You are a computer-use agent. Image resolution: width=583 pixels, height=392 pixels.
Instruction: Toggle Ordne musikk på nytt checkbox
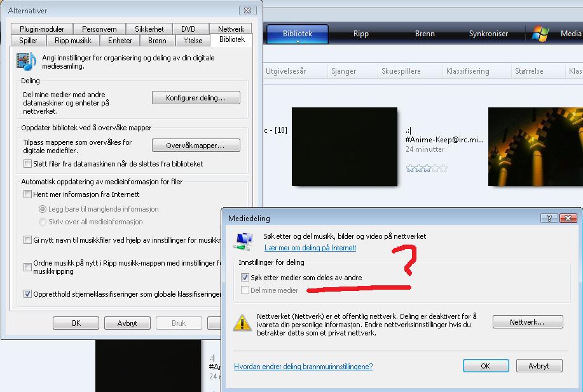coord(27,267)
